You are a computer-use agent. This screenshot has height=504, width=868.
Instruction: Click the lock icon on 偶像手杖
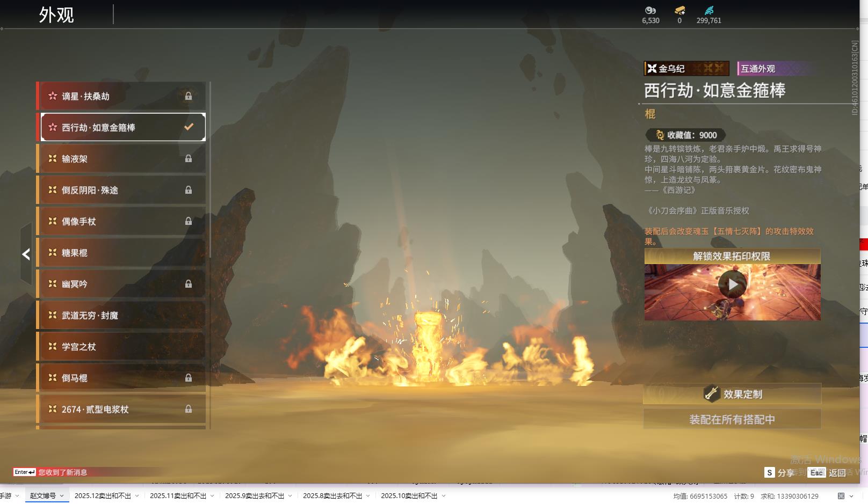tap(189, 221)
